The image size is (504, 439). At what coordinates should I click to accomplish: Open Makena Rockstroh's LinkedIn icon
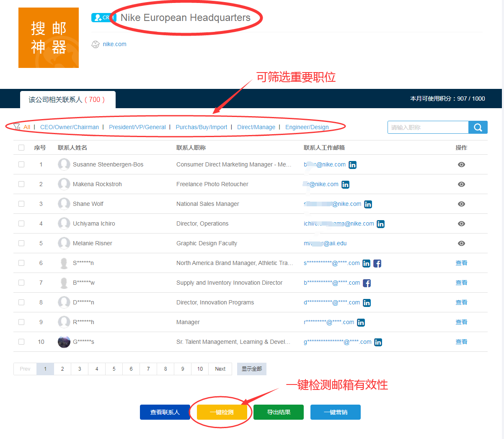(345, 184)
